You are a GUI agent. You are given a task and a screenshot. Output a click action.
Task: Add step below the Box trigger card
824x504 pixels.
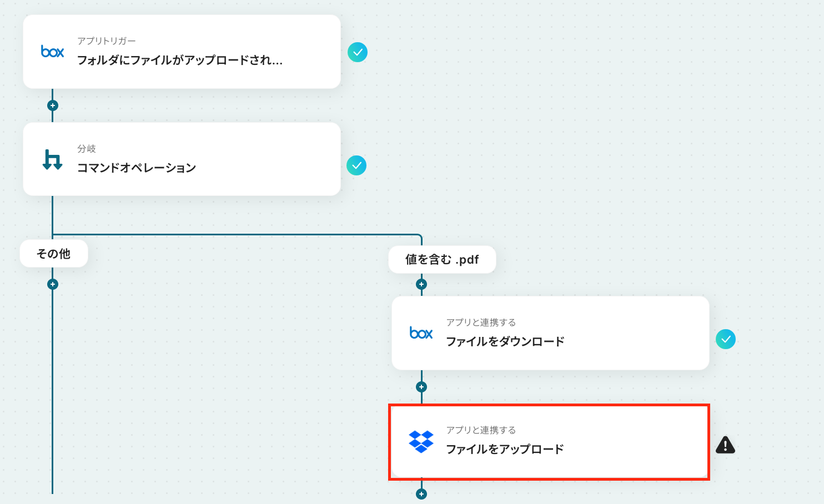tap(53, 105)
